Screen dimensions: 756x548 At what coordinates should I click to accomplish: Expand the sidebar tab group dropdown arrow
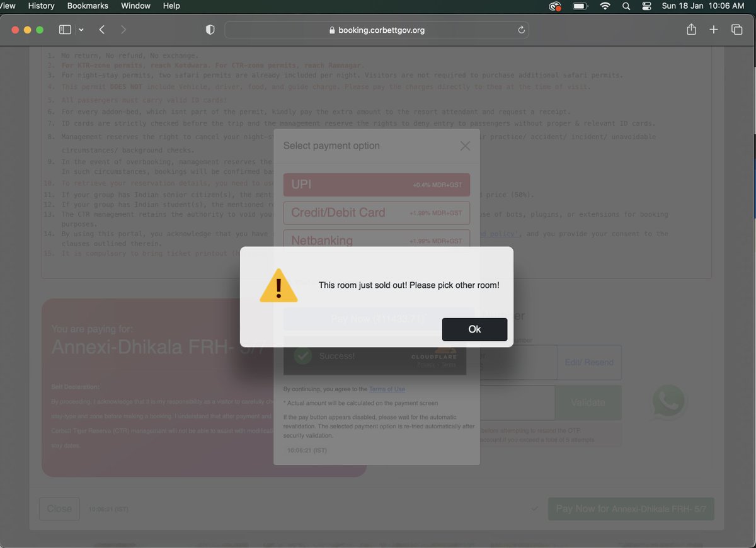pyautogui.click(x=81, y=30)
